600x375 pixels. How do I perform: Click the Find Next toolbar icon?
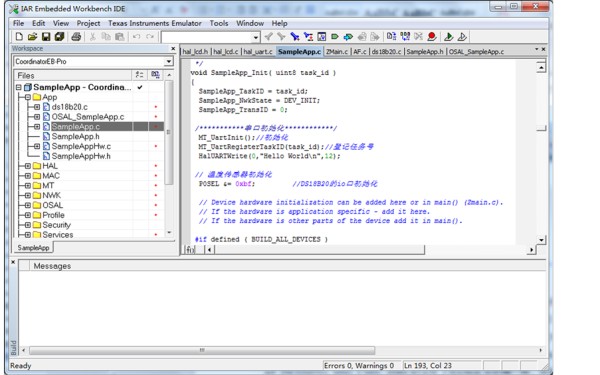coord(281,37)
